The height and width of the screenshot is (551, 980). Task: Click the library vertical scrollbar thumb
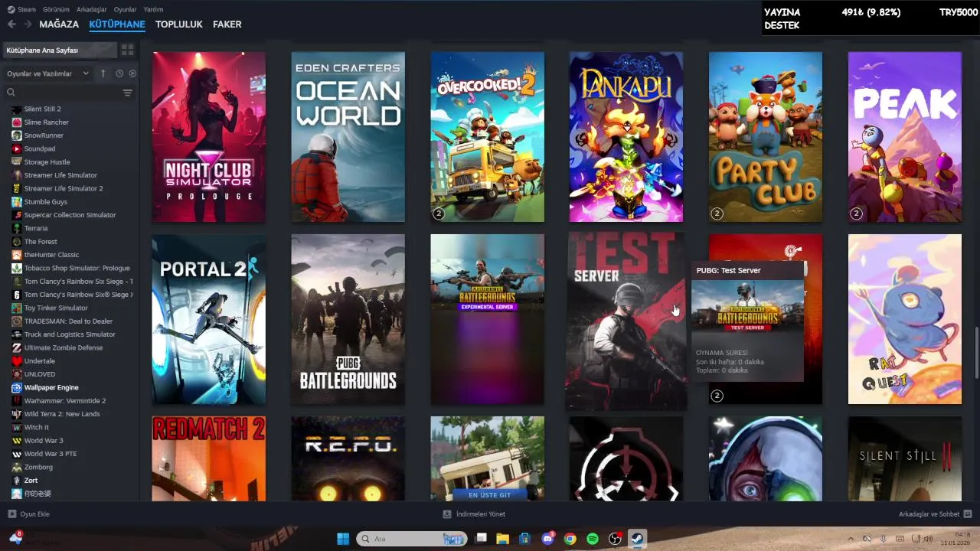(x=975, y=352)
